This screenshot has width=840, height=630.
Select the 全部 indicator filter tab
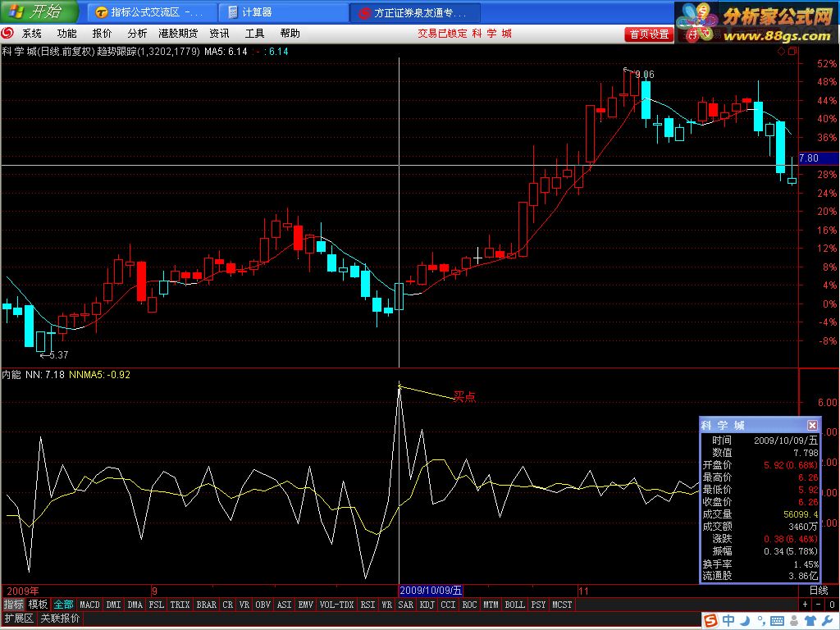pyautogui.click(x=64, y=605)
